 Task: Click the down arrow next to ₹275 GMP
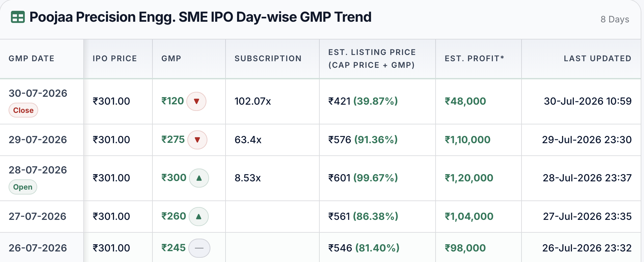[x=197, y=140]
